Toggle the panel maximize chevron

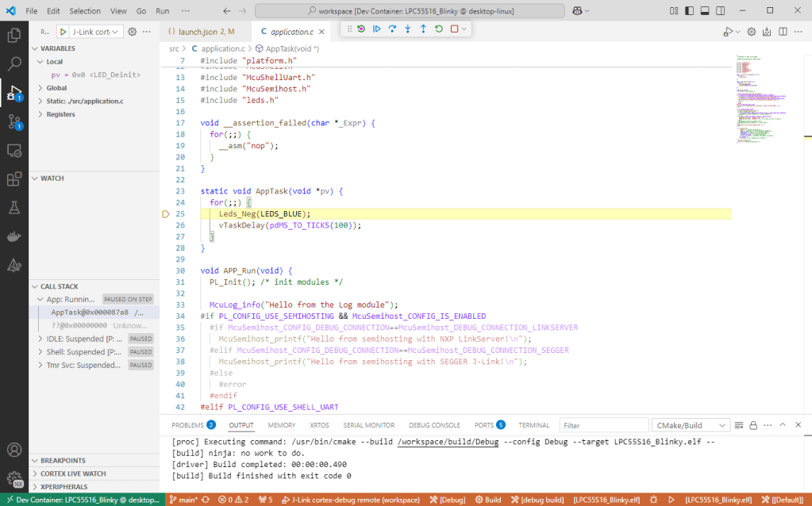tap(783, 424)
